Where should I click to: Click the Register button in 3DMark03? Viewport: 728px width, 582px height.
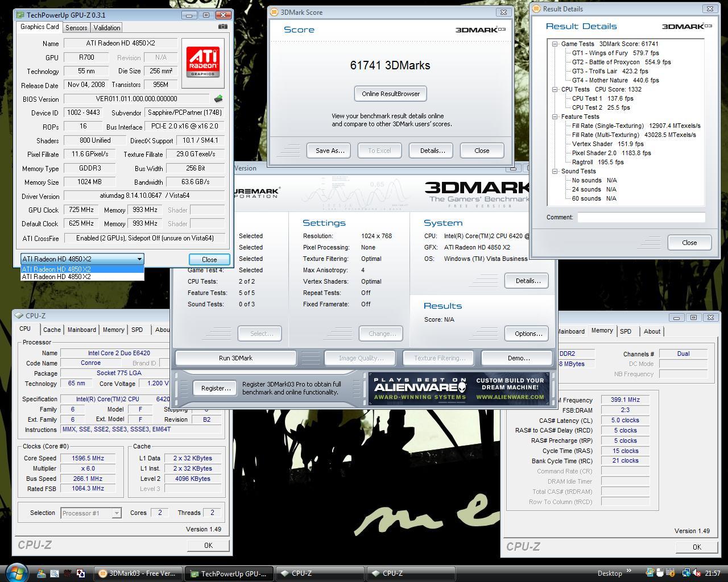tap(216, 388)
